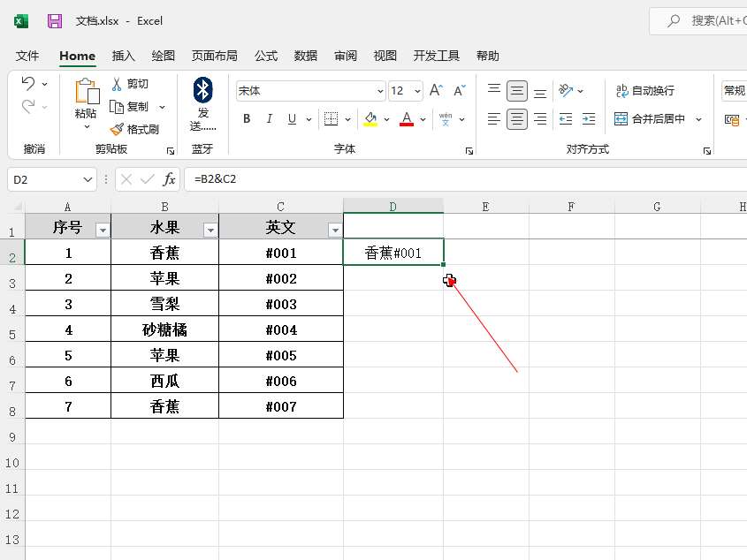This screenshot has width=747, height=560.
Task: Switch to the 数据 tab
Action: (305, 56)
